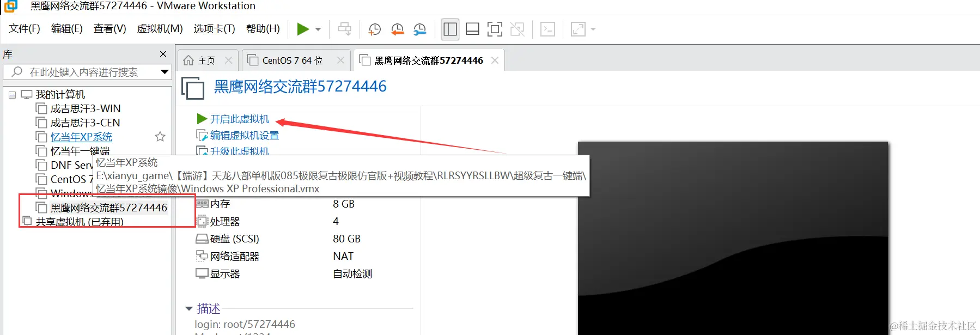Select the 黑鹰网络交流群57274446 tab
Viewport: 980px width, 335px height.
click(x=429, y=60)
